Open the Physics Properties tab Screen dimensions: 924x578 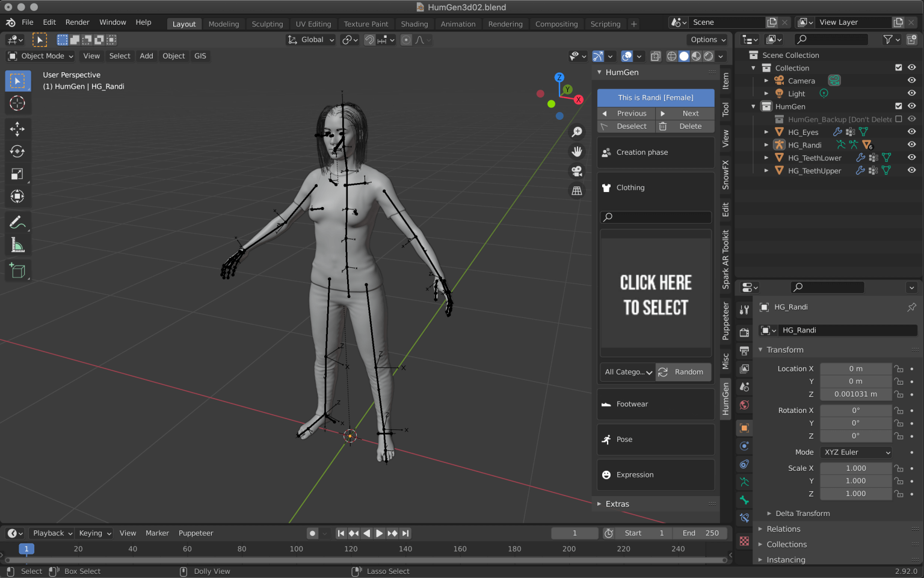coord(744,446)
